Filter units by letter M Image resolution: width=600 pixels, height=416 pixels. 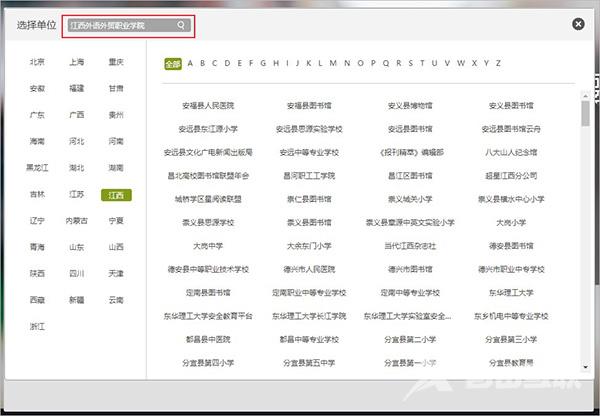tap(333, 63)
